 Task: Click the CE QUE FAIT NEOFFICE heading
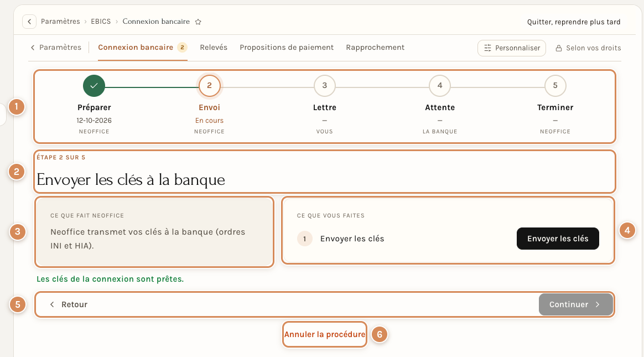87,216
